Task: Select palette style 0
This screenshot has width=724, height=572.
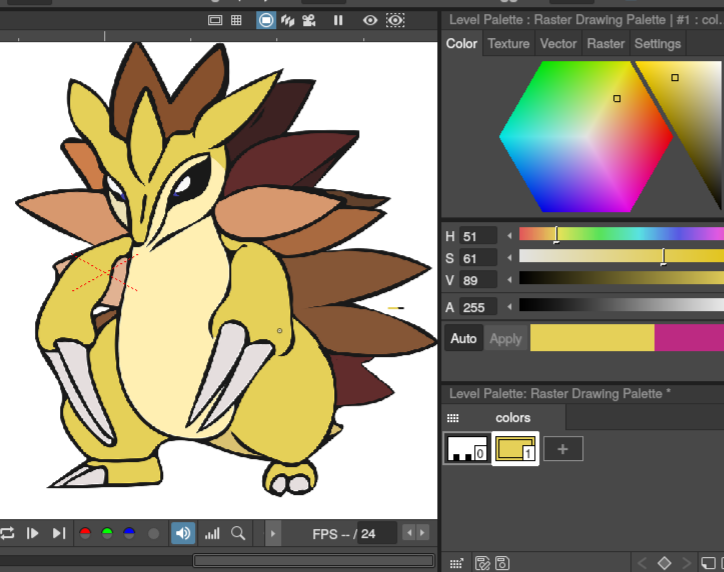Action: [x=467, y=448]
